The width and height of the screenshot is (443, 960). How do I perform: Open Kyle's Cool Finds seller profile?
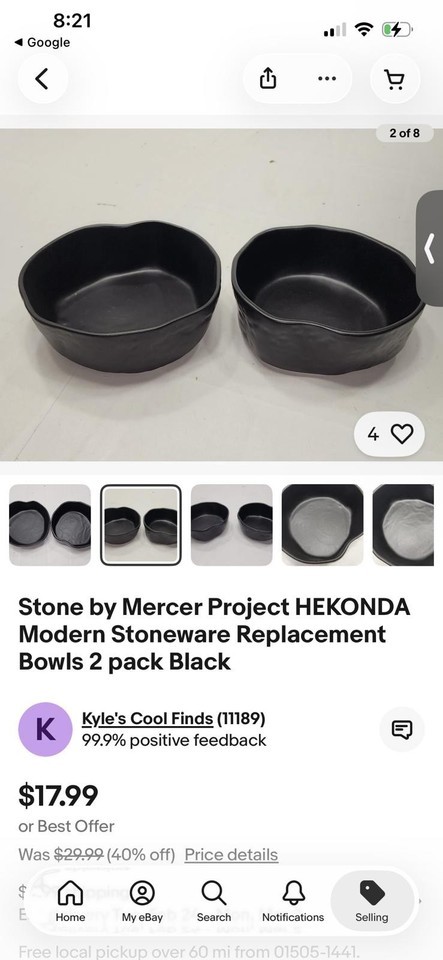pyautogui.click(x=147, y=718)
